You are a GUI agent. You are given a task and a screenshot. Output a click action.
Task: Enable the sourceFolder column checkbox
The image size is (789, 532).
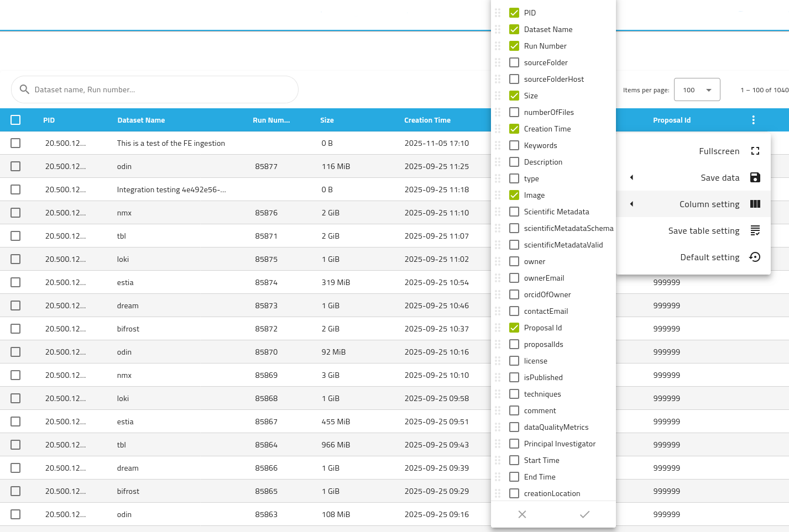tap(514, 62)
